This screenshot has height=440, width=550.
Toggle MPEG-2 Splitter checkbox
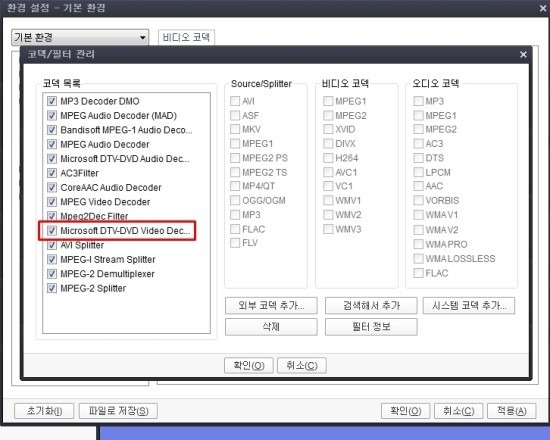pos(52,288)
